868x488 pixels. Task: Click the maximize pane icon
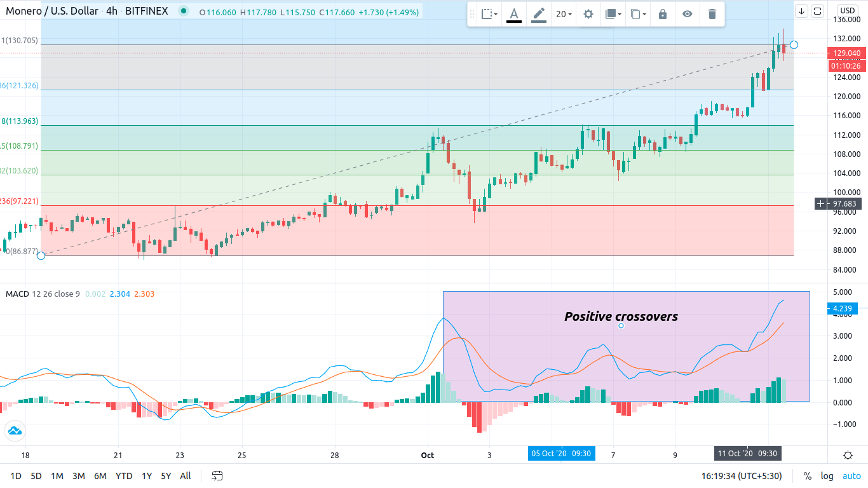tap(817, 11)
